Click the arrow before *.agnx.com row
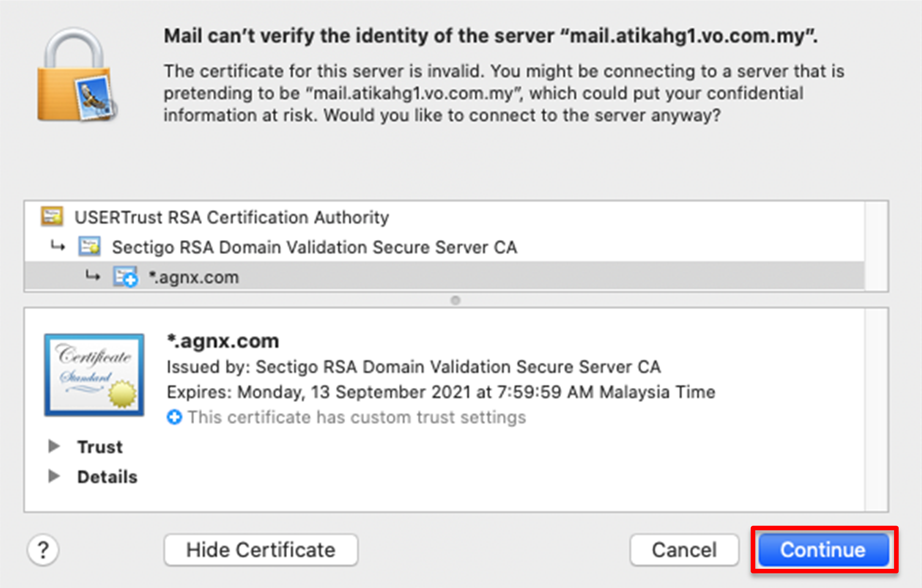The height and width of the screenshot is (588, 922). click(x=93, y=276)
